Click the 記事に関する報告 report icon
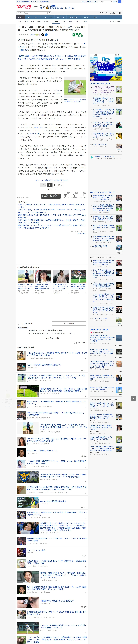 point(18,197)
